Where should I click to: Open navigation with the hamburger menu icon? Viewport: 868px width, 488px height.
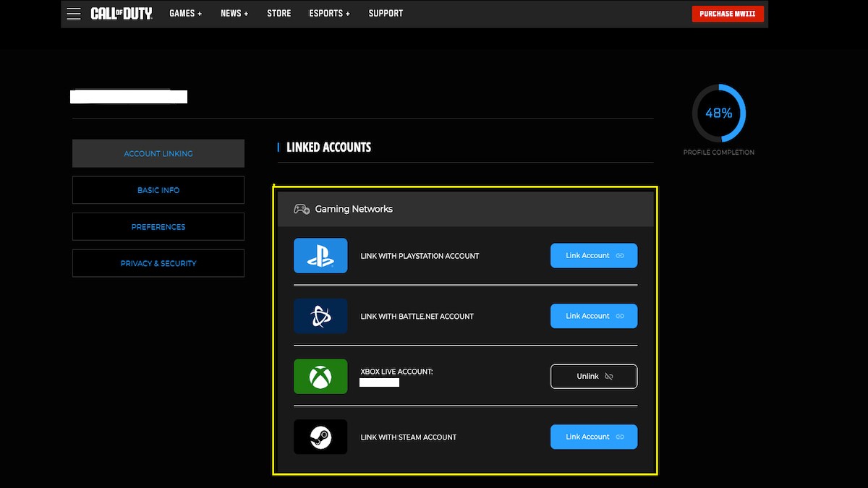coord(73,13)
